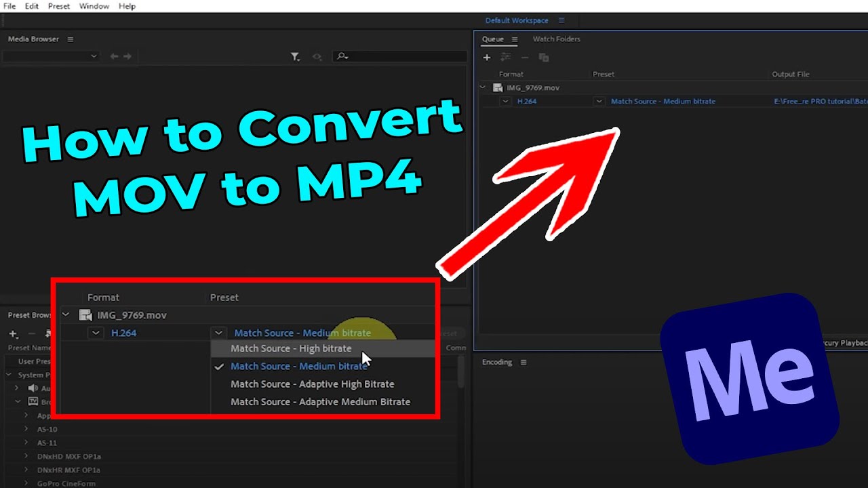This screenshot has width=868, height=488.
Task: Collapse the Broadcast presets group chevron
Action: pyautogui.click(x=18, y=402)
